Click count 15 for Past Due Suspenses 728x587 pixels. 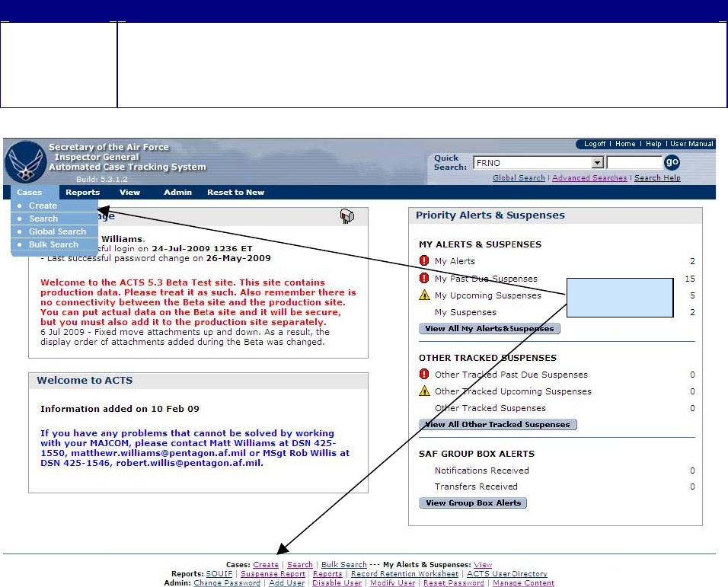pyautogui.click(x=690, y=279)
